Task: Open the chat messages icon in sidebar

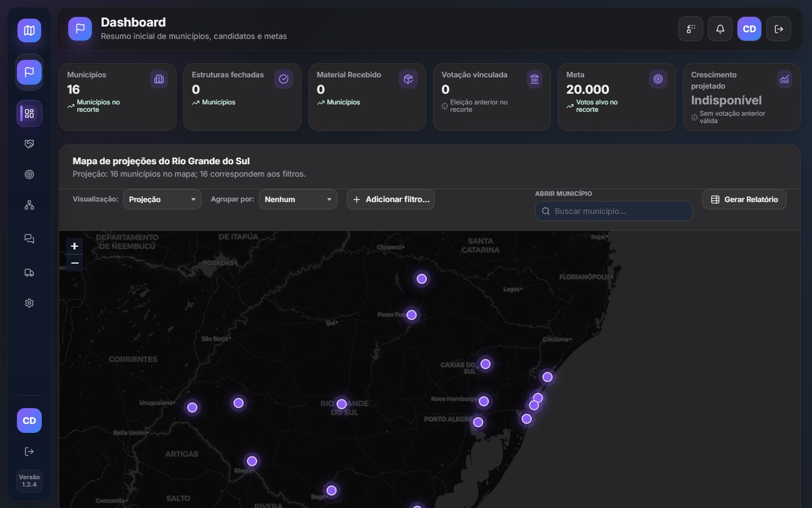Action: point(29,239)
